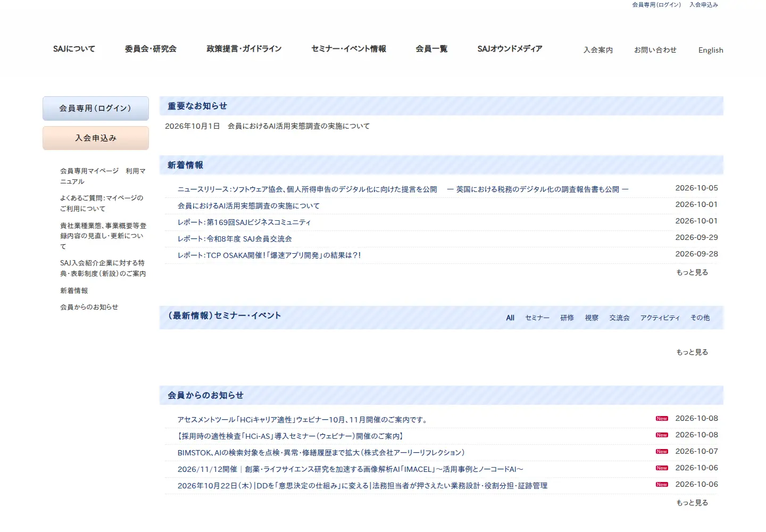The height and width of the screenshot is (532, 766).
Task: Select 会員一覧 in the navigation bar
Action: 431,49
